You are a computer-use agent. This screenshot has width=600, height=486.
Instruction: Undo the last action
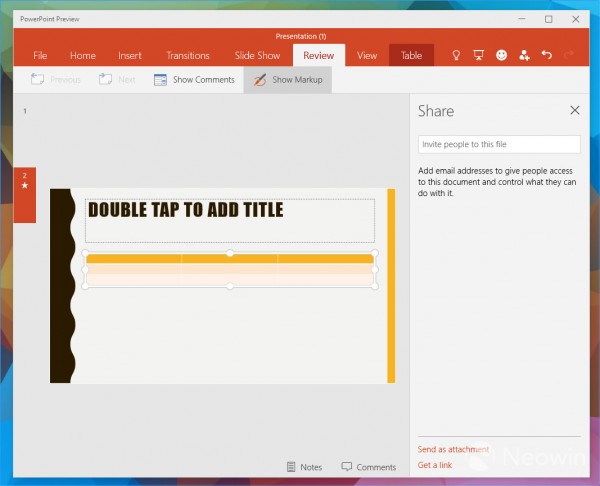point(546,56)
